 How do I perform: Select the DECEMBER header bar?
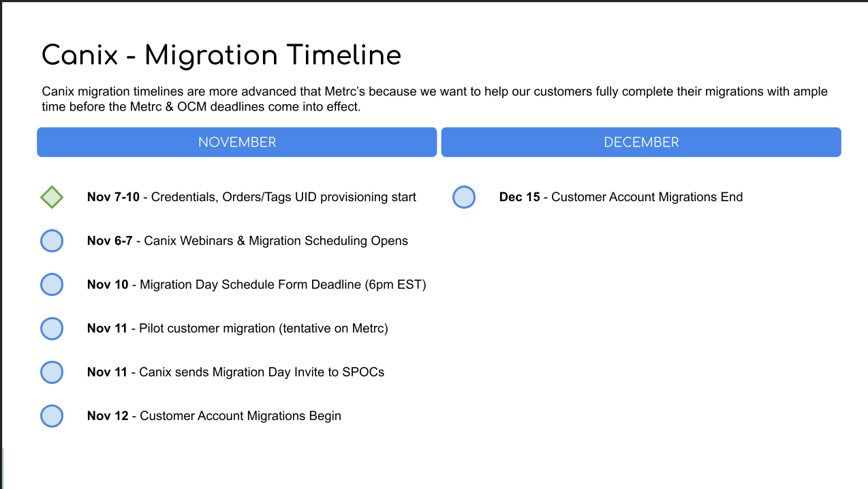point(640,142)
